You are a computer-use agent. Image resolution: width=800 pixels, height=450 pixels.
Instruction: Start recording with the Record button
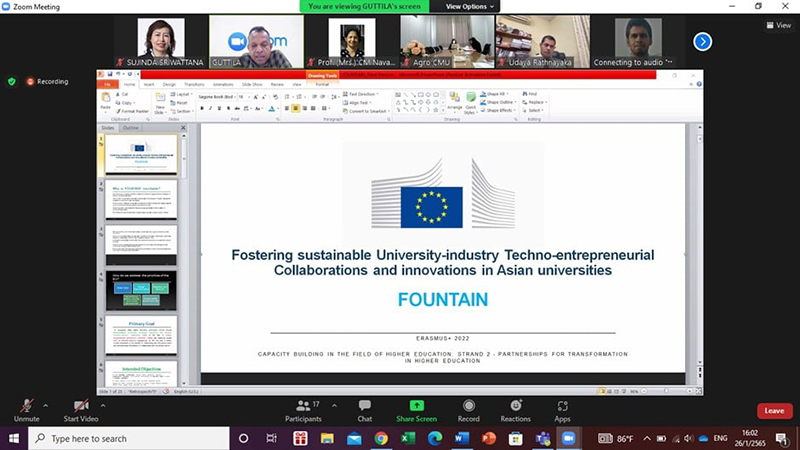468,411
